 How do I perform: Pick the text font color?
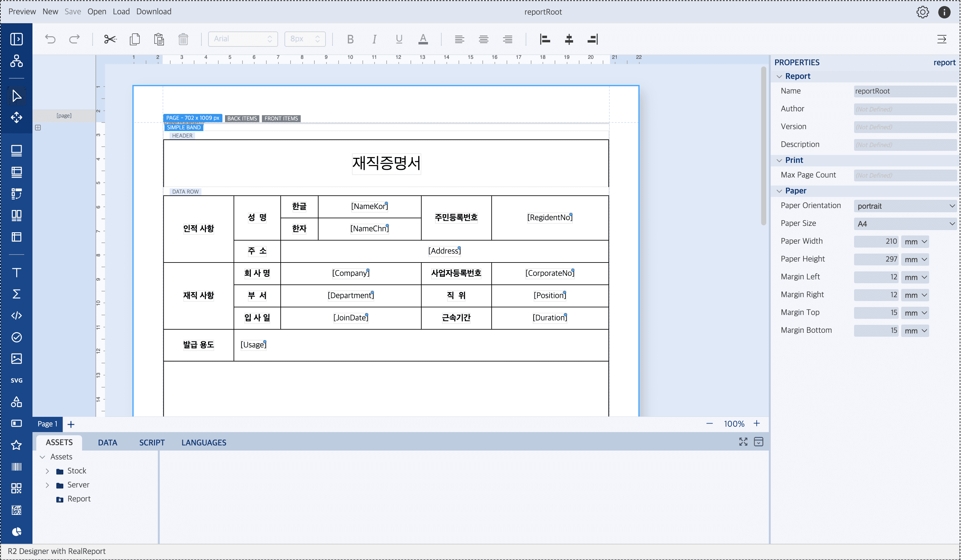[x=423, y=39]
